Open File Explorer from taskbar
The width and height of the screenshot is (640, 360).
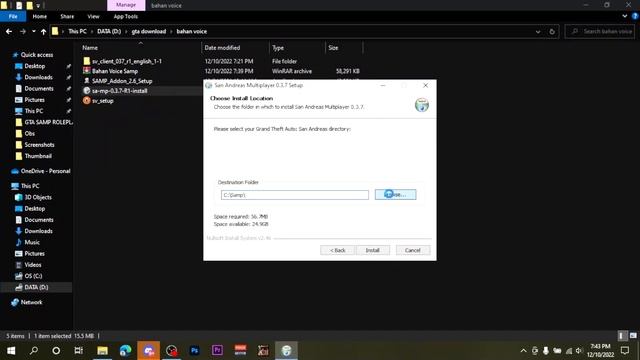(102, 350)
